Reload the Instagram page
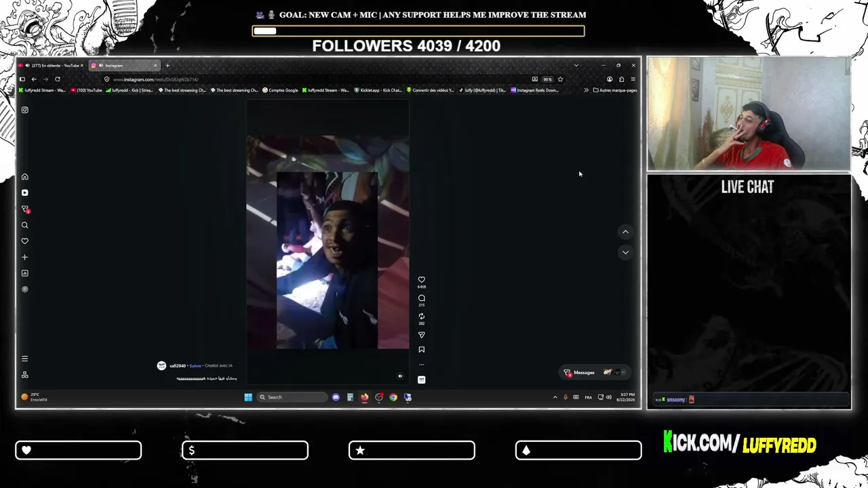 coord(58,79)
